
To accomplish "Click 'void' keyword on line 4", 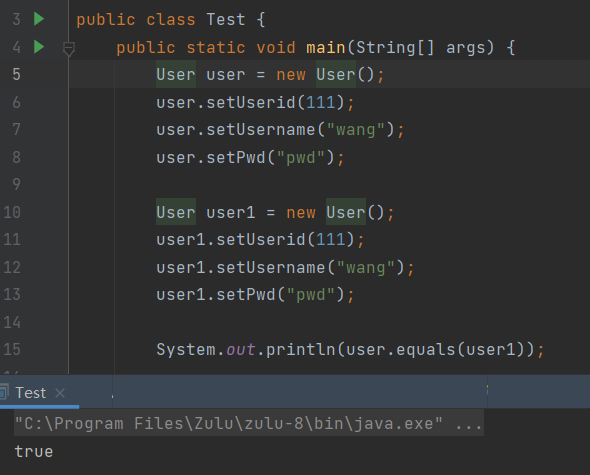I will click(276, 47).
